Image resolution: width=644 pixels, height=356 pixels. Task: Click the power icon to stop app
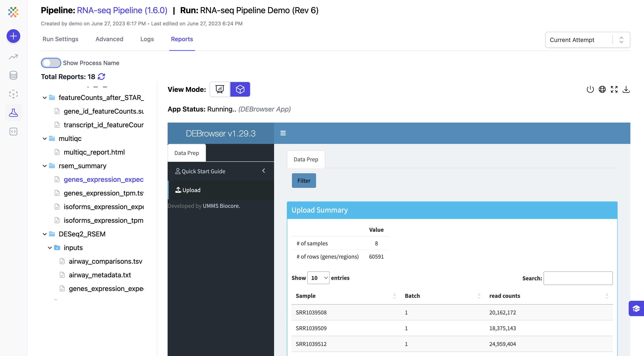[590, 89]
